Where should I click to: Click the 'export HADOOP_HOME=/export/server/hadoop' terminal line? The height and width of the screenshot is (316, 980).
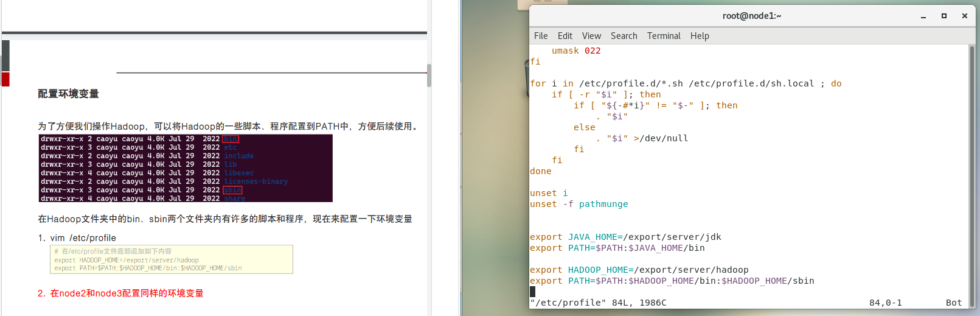pyautogui.click(x=639, y=270)
